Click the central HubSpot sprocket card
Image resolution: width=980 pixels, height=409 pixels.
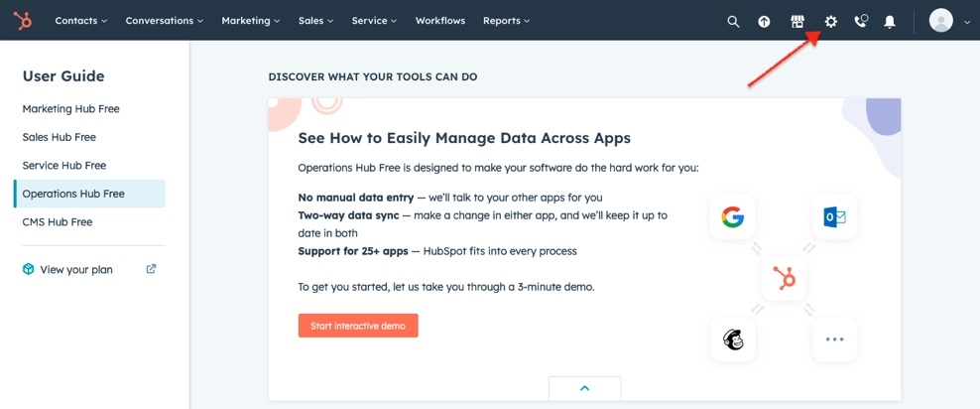click(784, 278)
